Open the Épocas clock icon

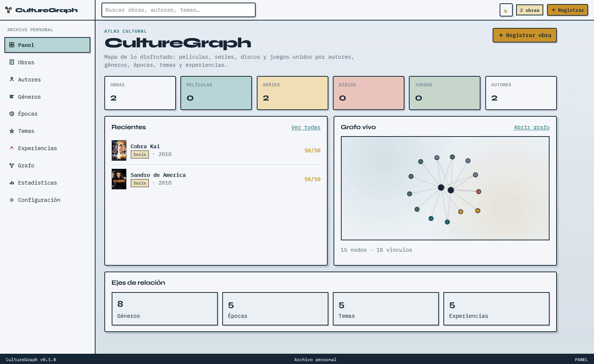12,114
